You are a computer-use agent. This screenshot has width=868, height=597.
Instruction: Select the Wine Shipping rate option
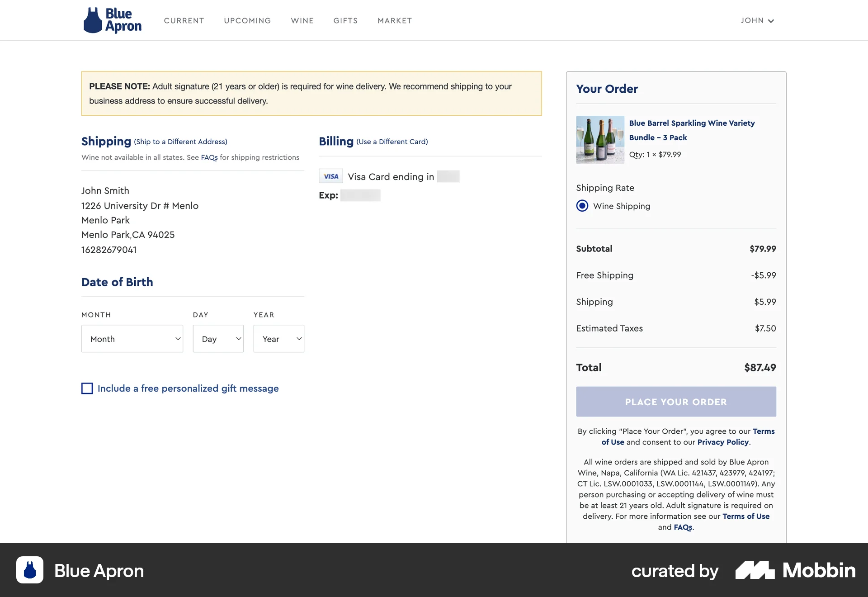(x=582, y=206)
